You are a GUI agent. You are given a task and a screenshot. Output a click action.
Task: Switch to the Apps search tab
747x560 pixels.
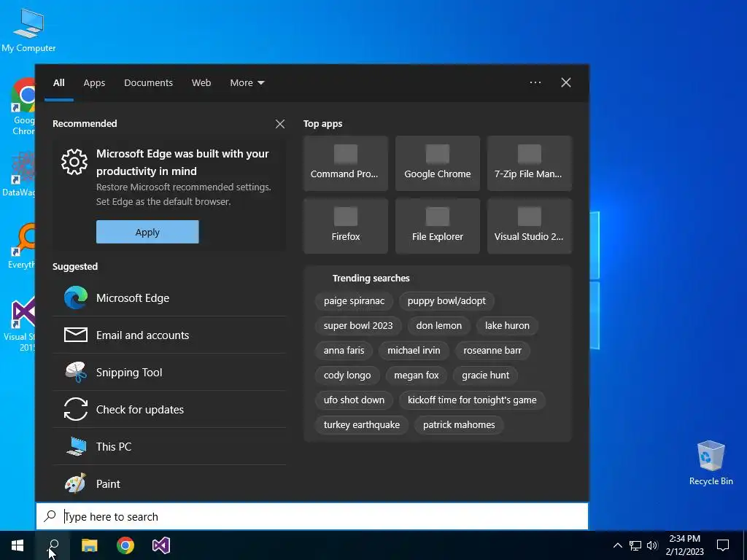(x=94, y=83)
